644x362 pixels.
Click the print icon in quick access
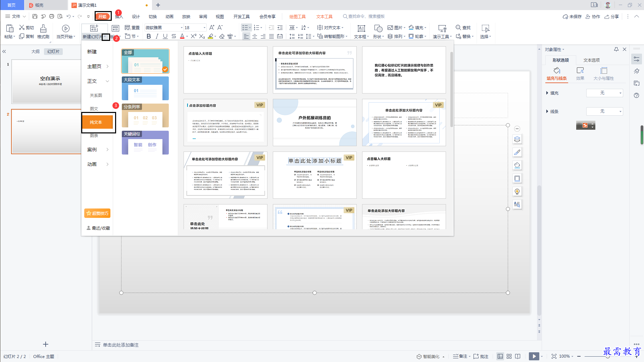tap(51, 16)
